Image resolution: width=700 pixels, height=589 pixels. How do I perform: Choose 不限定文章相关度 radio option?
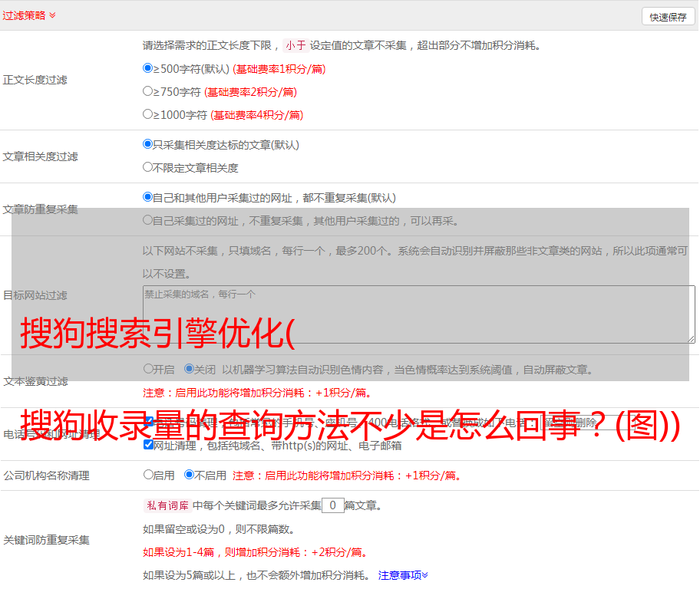pos(147,167)
